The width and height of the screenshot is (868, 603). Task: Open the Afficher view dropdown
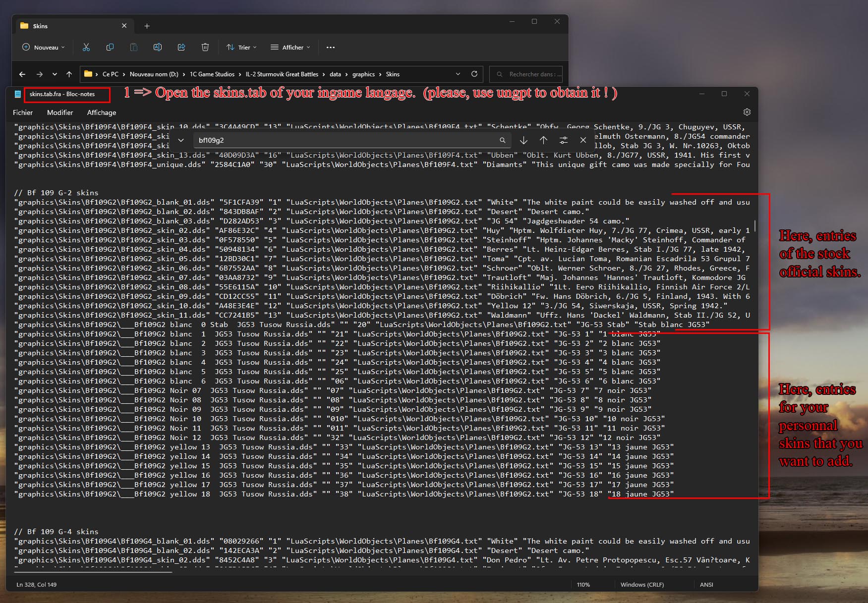tap(290, 48)
